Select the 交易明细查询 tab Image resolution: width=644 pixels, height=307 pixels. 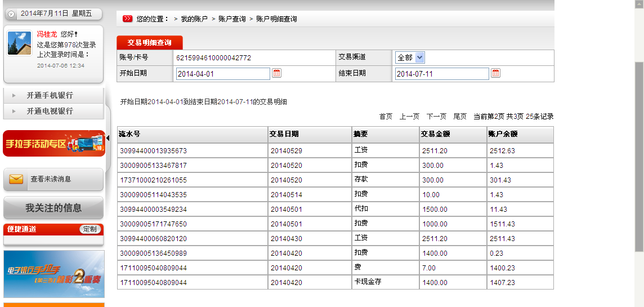coord(150,43)
